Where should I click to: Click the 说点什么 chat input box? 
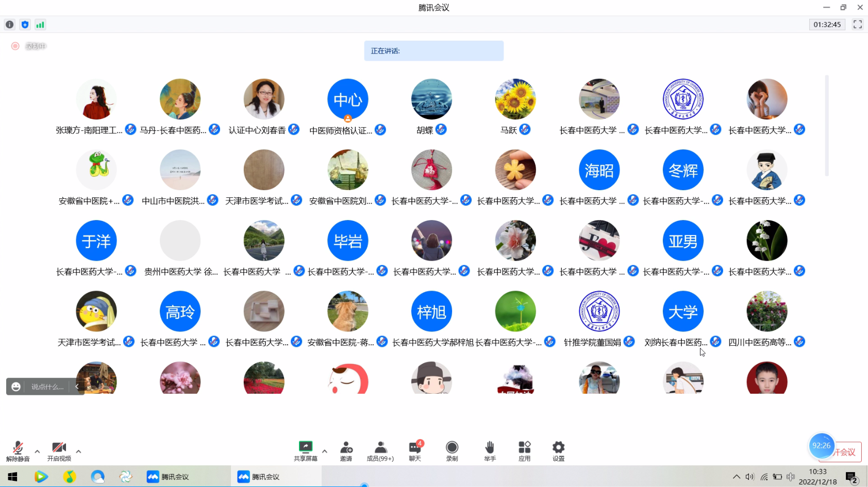pos(47,387)
